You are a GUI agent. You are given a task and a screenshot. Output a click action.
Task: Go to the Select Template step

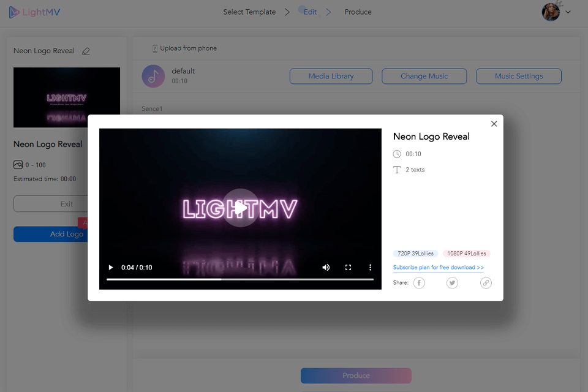pyautogui.click(x=249, y=12)
